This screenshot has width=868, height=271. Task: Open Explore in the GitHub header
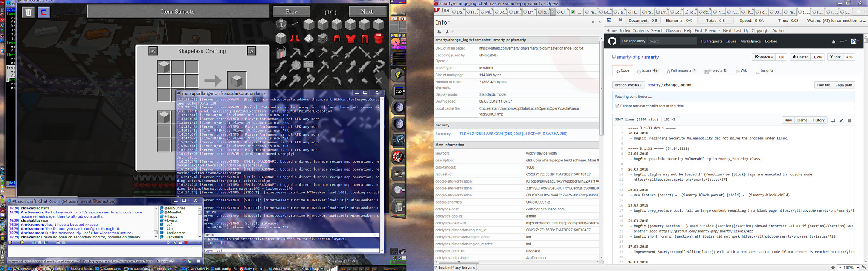[771, 41]
